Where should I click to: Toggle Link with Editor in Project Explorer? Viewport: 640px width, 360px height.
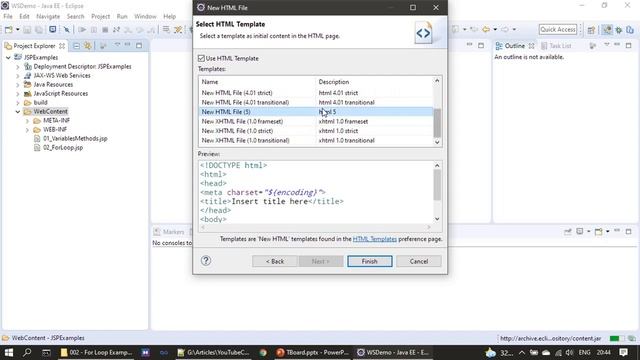pyautogui.click(x=88, y=46)
